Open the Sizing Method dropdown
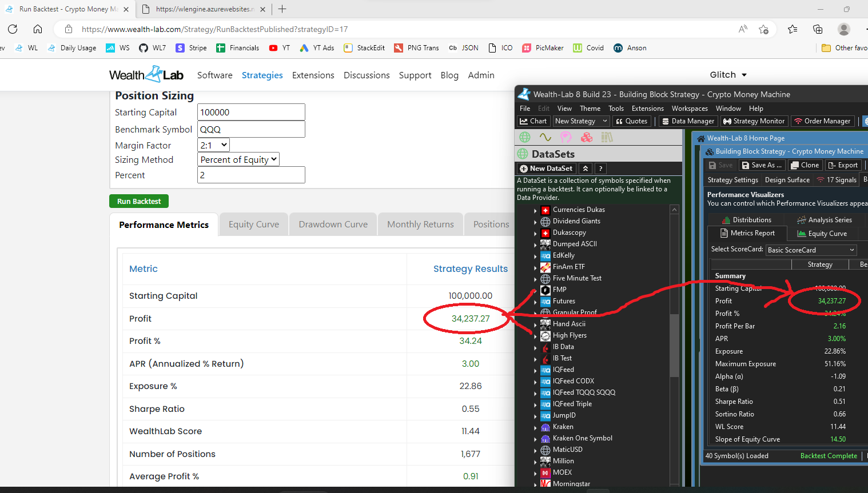Viewport: 868px width, 493px height. click(x=238, y=160)
